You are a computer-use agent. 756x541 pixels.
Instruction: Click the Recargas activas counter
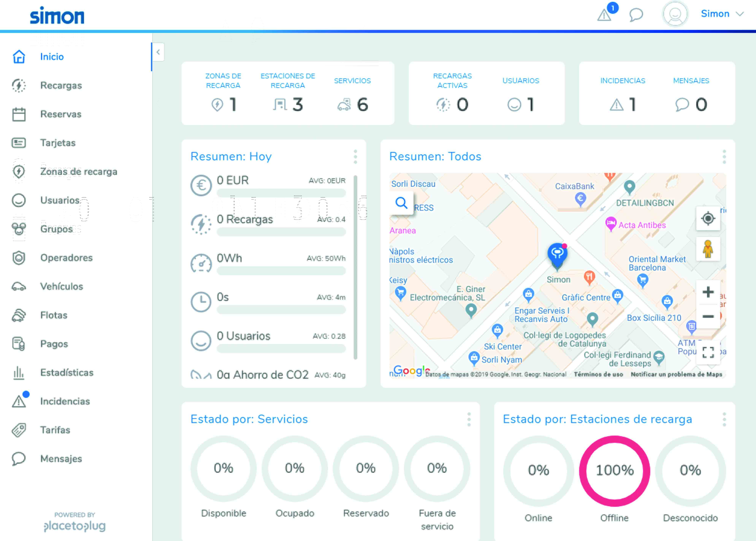(452, 93)
